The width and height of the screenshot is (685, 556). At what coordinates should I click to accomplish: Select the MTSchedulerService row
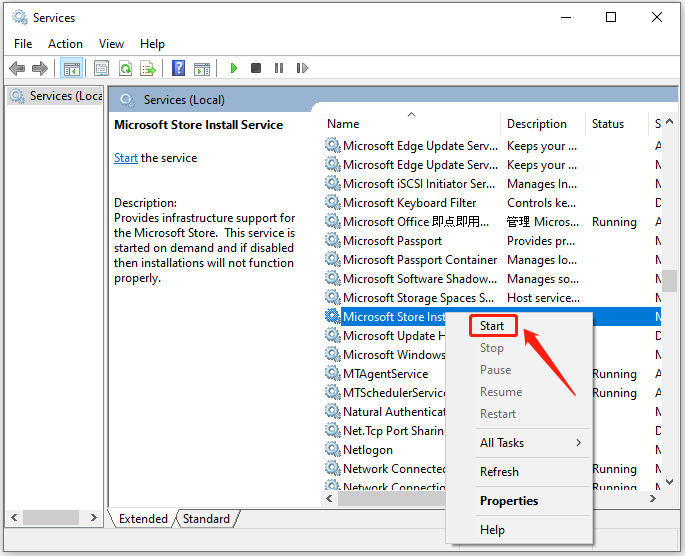pos(385,392)
